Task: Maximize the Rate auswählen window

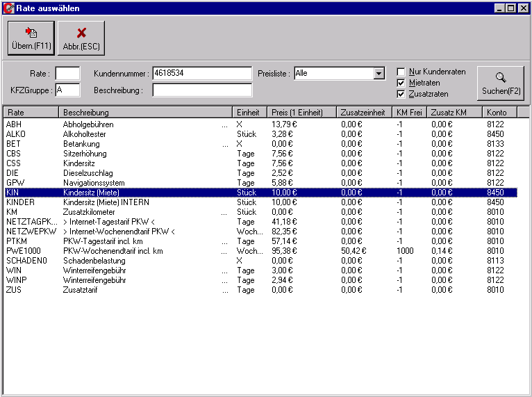Action: tap(511, 8)
